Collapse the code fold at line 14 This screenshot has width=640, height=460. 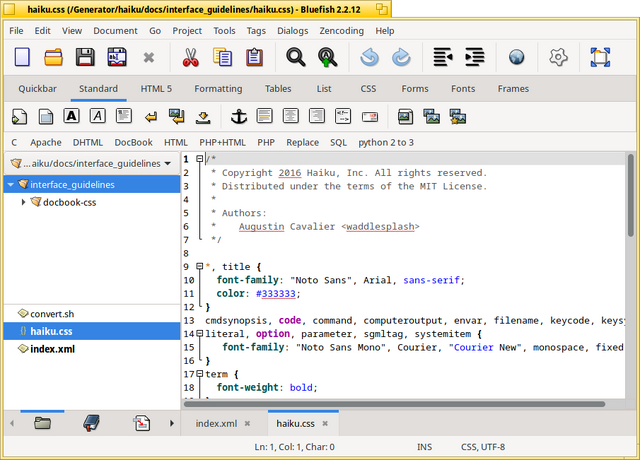pos(200,333)
